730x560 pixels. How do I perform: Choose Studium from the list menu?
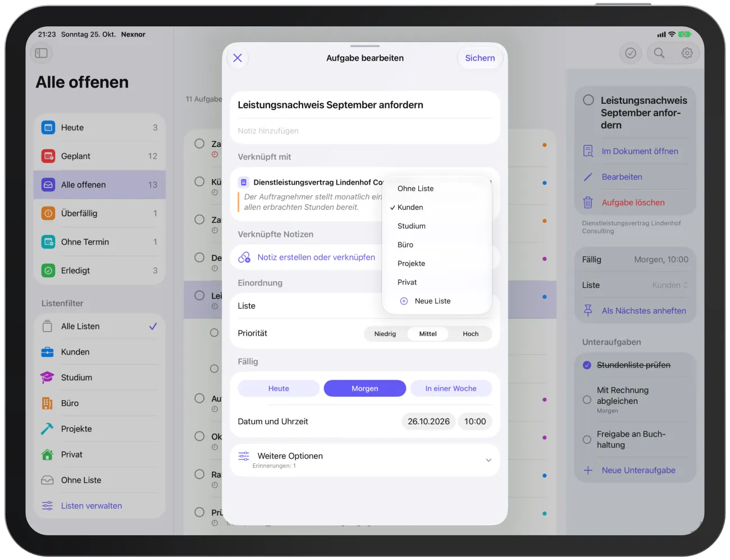click(437, 226)
